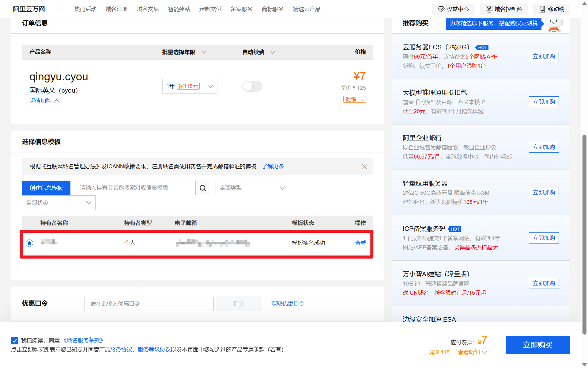588x368 pixels.
Task: Open the 了解更多 link
Action: click(273, 167)
